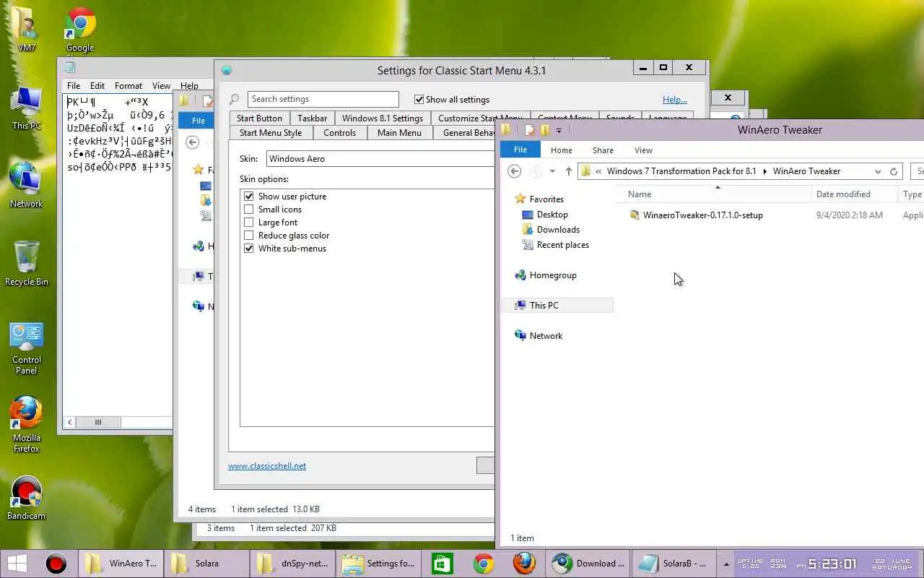Open the Windows Store taskbar icon
Image resolution: width=924 pixels, height=578 pixels.
pos(442,564)
